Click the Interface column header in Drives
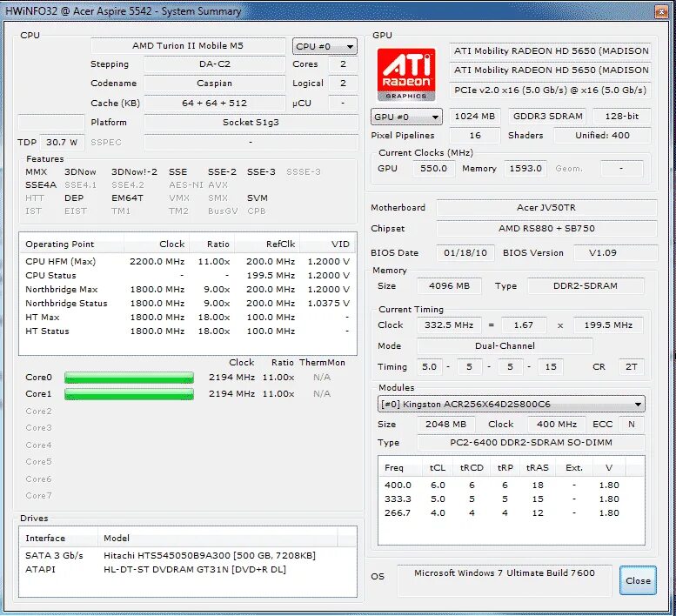This screenshot has height=616, width=676. coord(58,538)
